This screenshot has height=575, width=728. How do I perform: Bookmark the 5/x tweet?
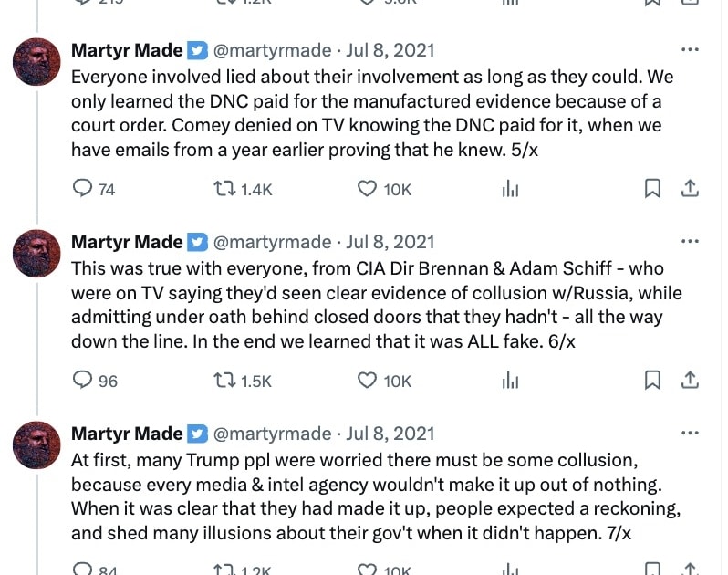click(x=652, y=189)
